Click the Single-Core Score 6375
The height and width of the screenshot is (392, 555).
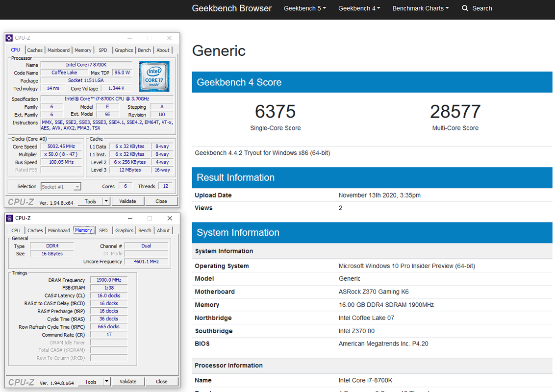pos(275,111)
